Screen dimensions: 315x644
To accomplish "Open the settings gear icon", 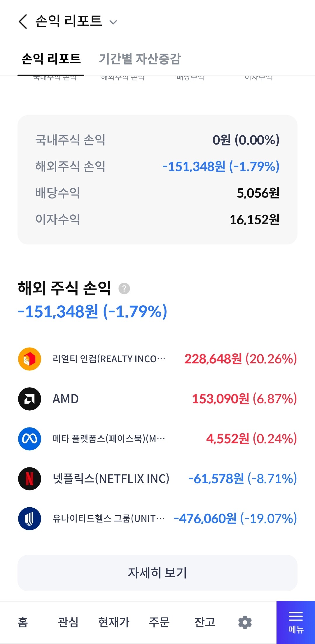I will point(245,622).
